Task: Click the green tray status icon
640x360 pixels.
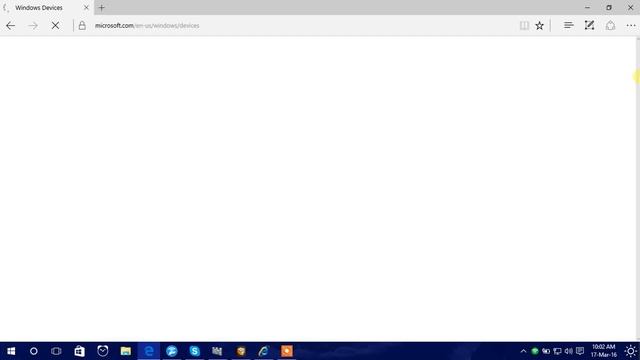Action: tap(535, 351)
